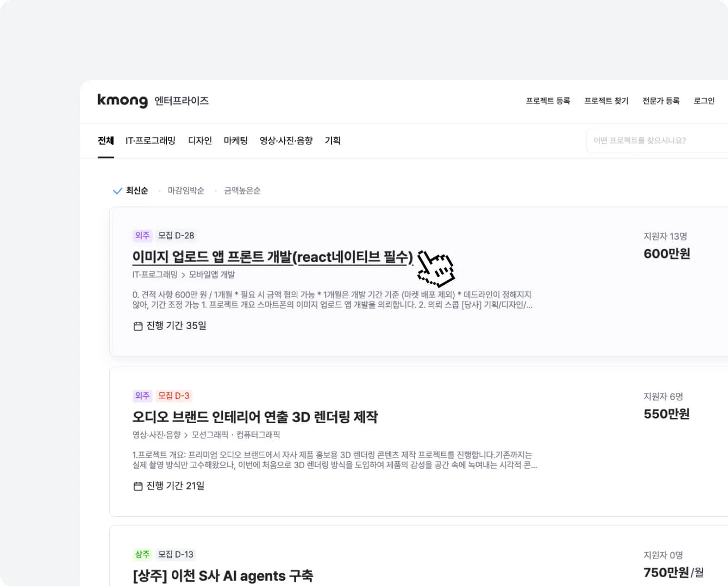The height and width of the screenshot is (586, 728).
Task: Click the kmong logo
Action: tap(122, 100)
